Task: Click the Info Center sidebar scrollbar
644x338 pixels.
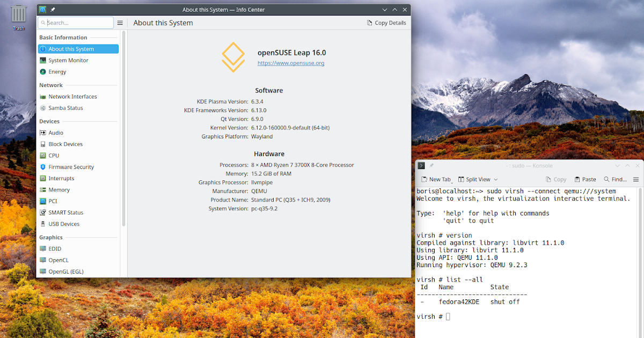Action: tap(124, 129)
